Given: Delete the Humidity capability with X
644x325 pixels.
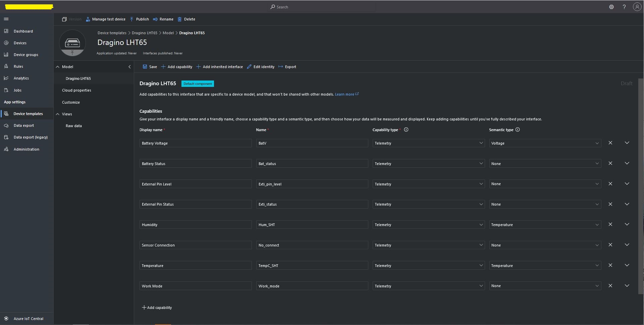Looking at the screenshot, I should pos(610,224).
